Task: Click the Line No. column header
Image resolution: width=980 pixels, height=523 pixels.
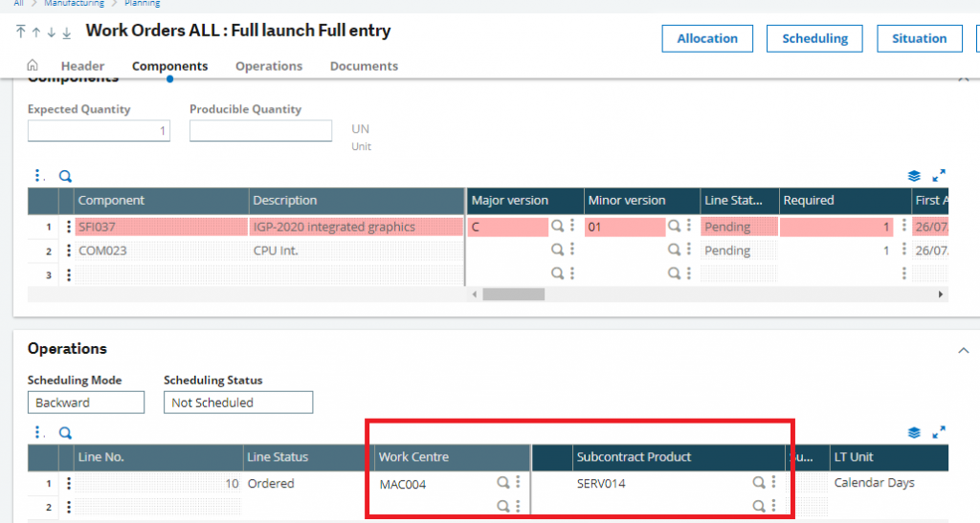Action: point(158,457)
